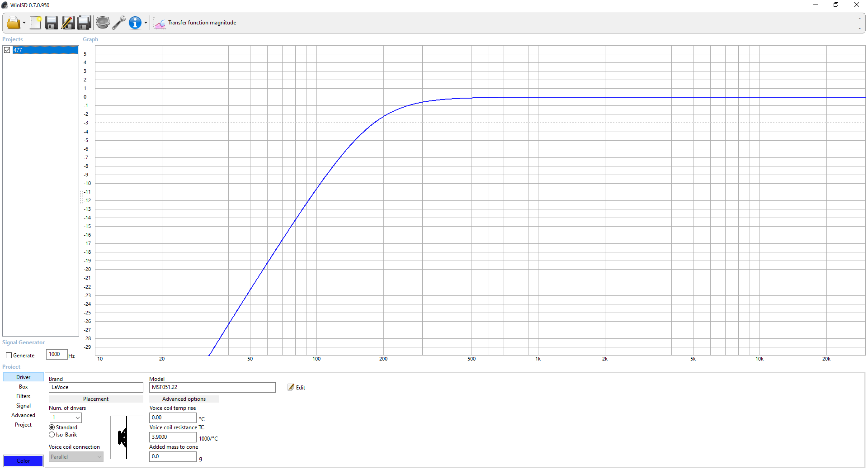Switch to the Filters tab

pyautogui.click(x=24, y=396)
